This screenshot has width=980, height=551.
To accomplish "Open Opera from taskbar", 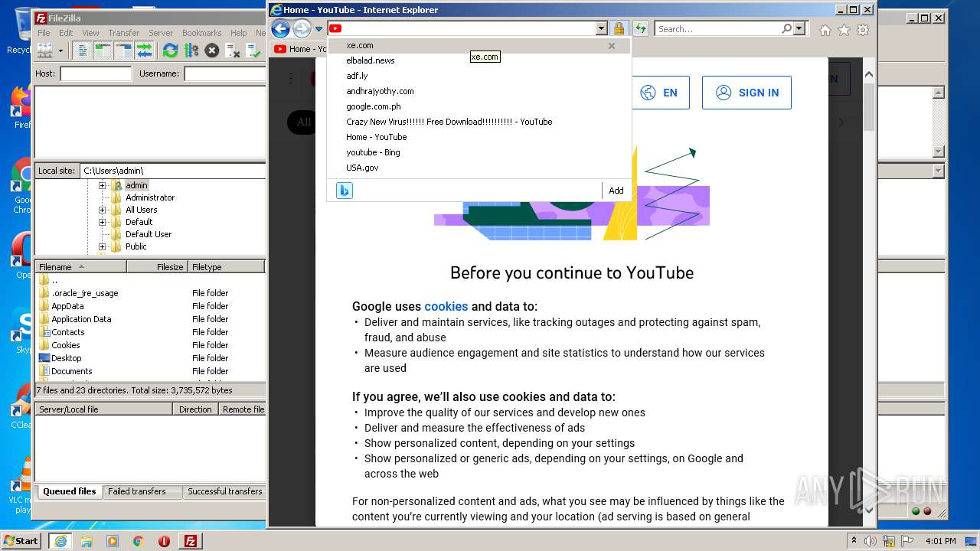I will [164, 541].
